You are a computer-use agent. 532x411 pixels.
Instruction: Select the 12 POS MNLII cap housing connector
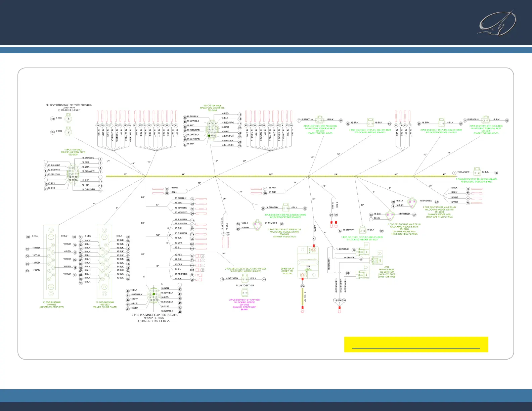153,296
